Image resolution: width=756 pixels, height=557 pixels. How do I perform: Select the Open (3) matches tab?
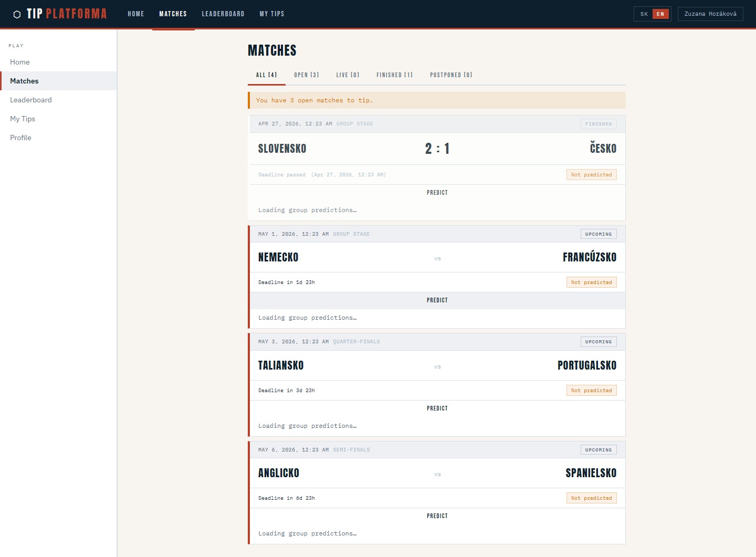click(x=306, y=75)
